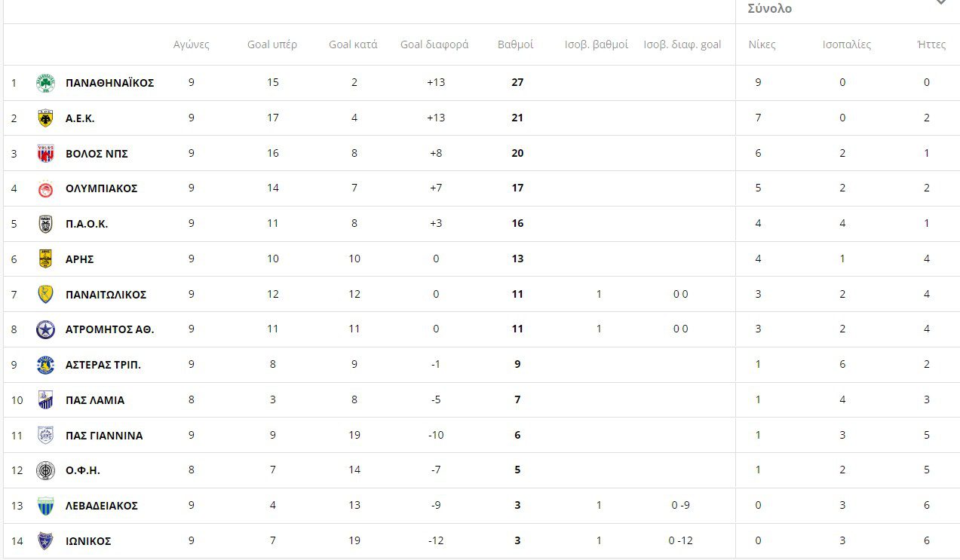Click the Σύνολο section label

[x=770, y=9]
